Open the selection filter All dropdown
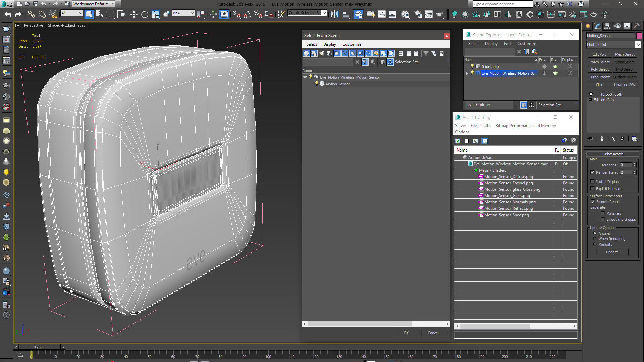 (72, 13)
